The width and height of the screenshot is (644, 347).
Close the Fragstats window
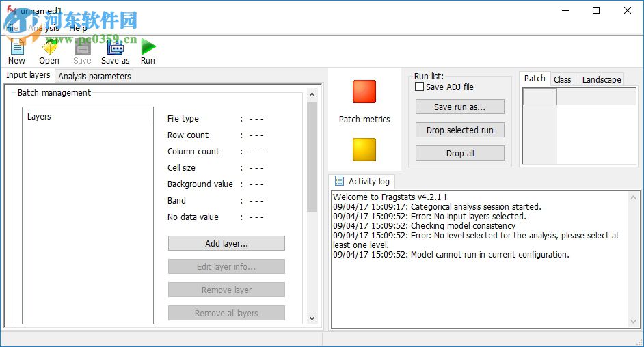click(x=628, y=10)
